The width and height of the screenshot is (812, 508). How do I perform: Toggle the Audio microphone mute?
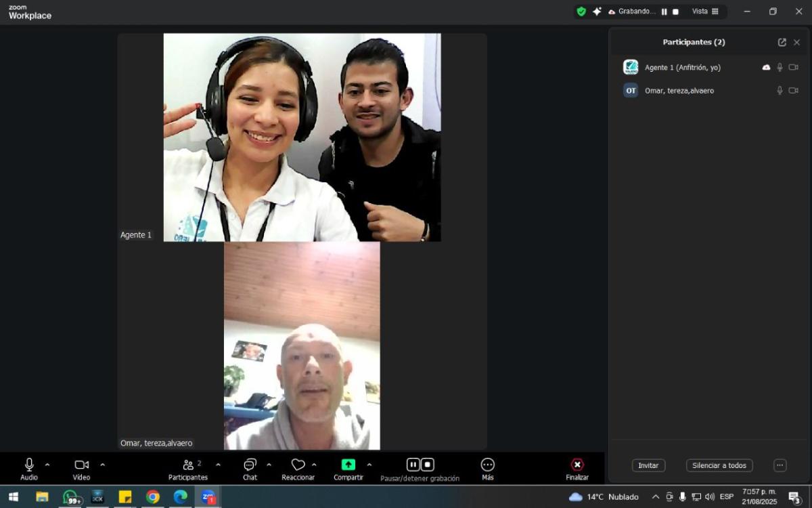(x=29, y=465)
